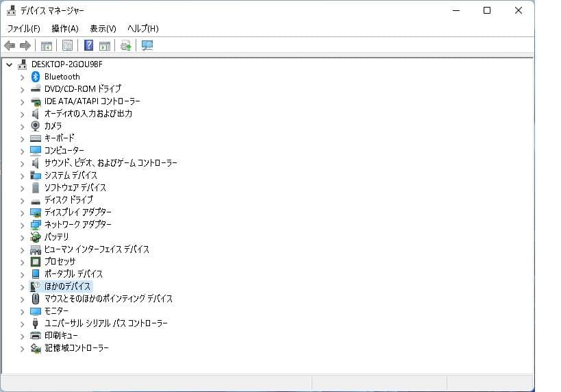Click the mouse pointing device icon

pyautogui.click(x=36, y=299)
